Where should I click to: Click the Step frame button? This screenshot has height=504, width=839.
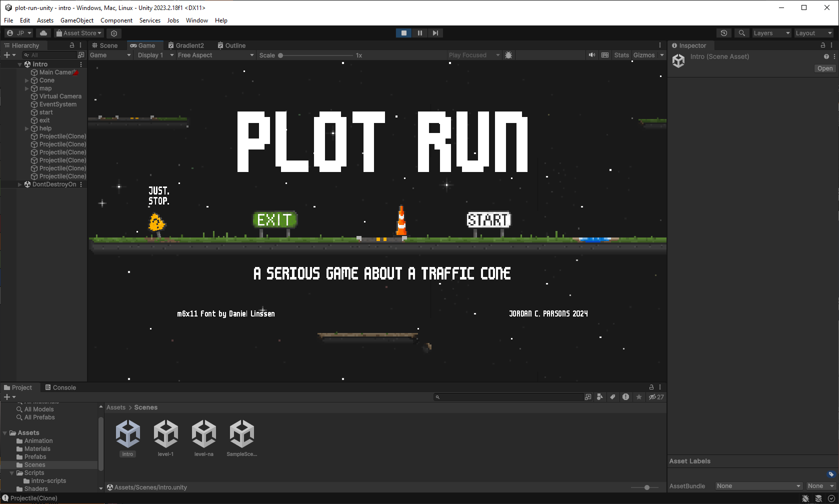tap(435, 33)
